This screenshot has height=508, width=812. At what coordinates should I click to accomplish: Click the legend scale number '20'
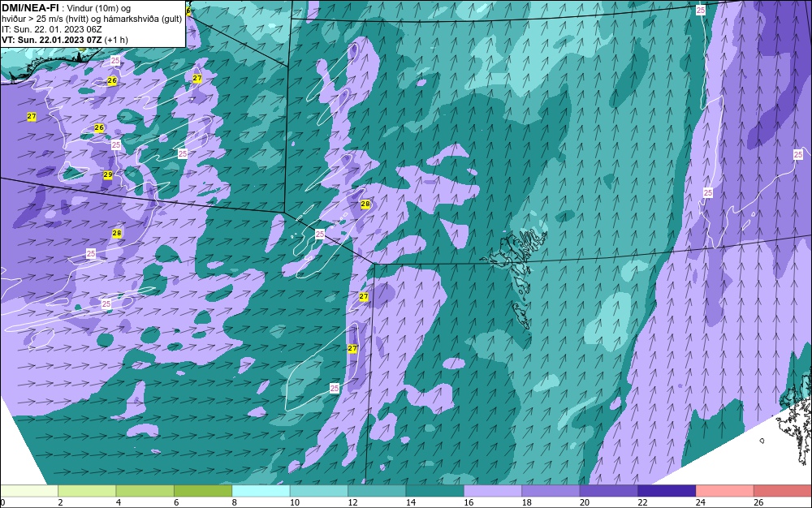585,502
